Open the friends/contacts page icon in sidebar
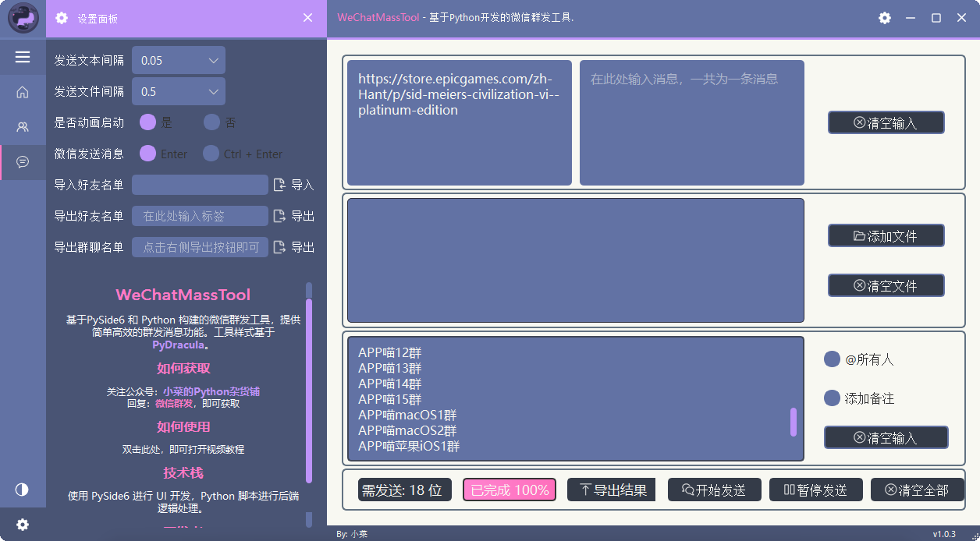This screenshot has width=980, height=541. 23,126
